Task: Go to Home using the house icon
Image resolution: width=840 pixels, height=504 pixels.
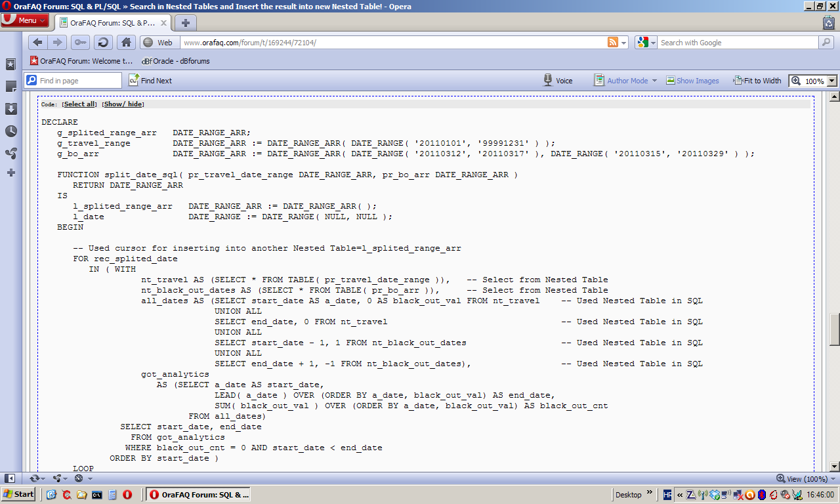Action: pyautogui.click(x=127, y=42)
